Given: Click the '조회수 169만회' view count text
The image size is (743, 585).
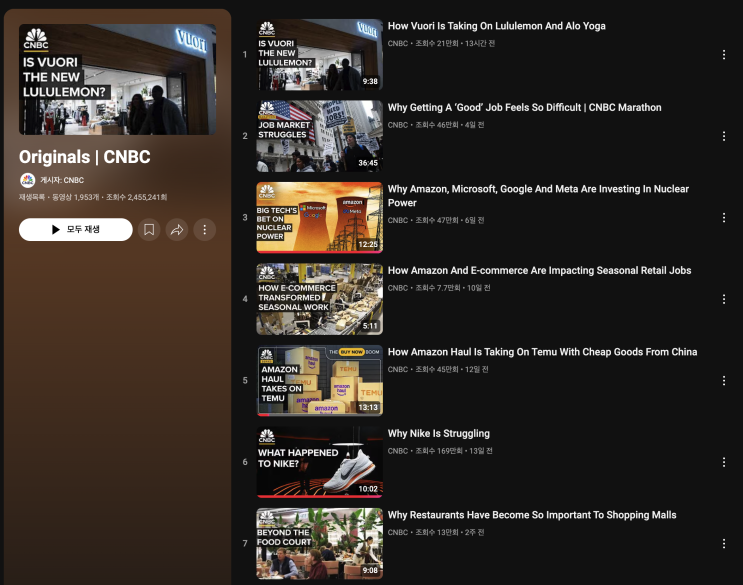Looking at the screenshot, I should click(439, 451).
